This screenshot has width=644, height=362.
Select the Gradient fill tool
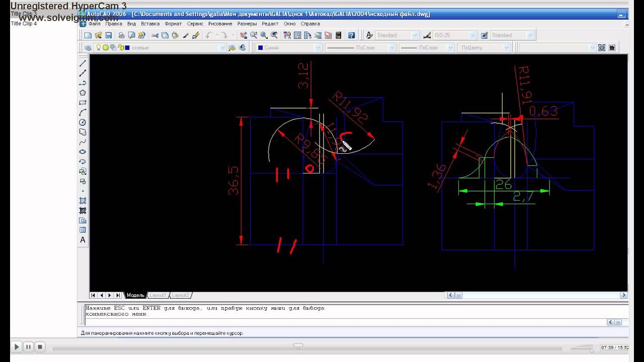point(83,210)
